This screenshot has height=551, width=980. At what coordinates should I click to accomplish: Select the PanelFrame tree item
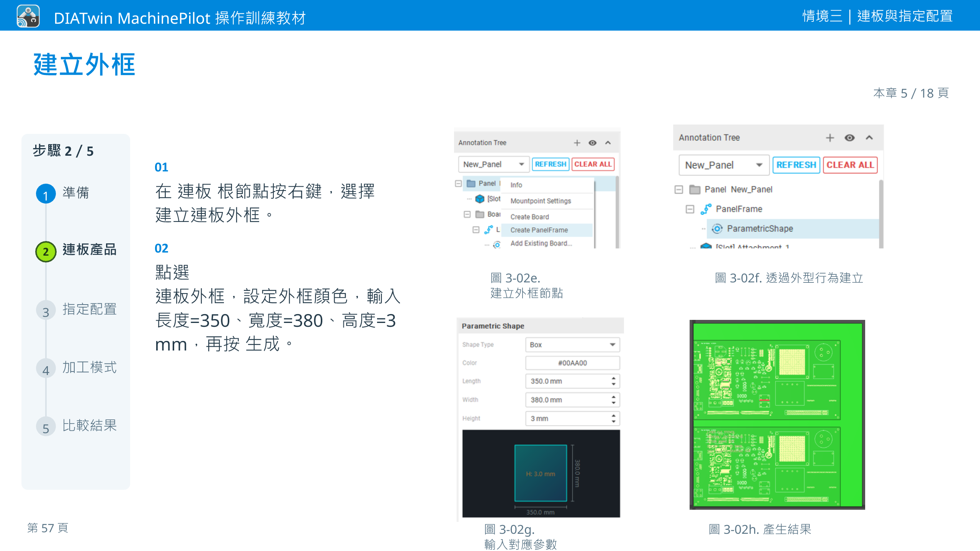739,209
